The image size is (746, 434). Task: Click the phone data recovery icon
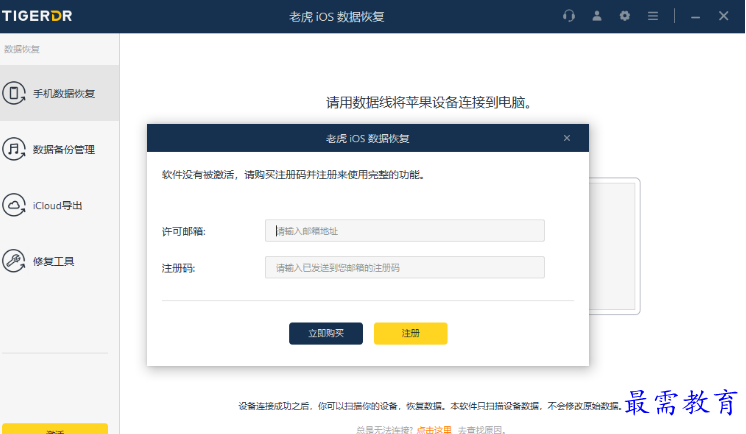(14, 93)
